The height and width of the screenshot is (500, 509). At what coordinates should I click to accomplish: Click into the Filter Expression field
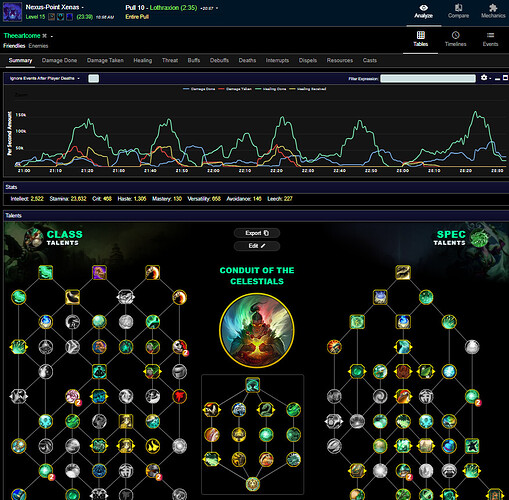pyautogui.click(x=428, y=79)
